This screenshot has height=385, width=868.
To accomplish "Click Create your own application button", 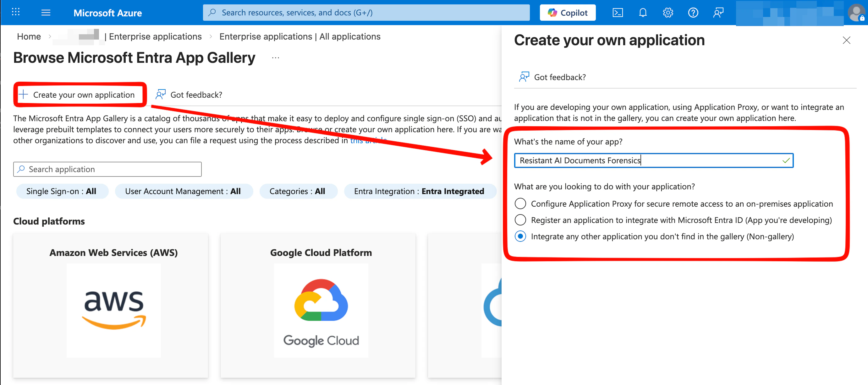I will click(x=80, y=95).
